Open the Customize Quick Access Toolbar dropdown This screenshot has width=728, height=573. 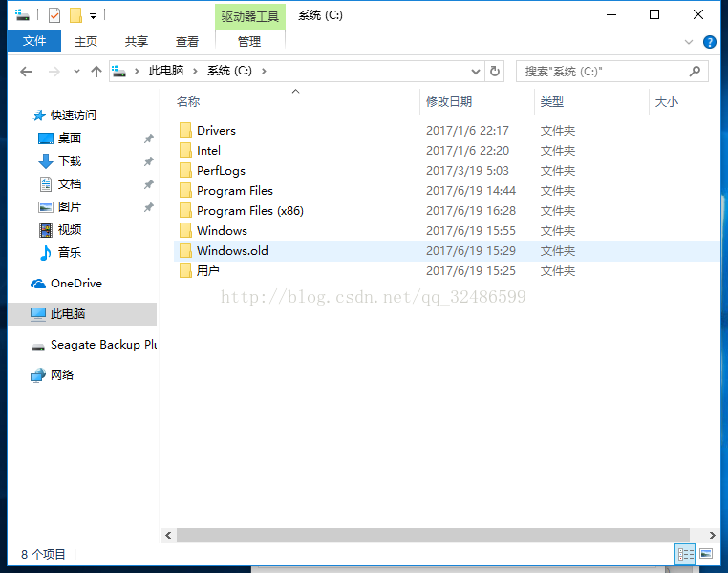coord(94,16)
